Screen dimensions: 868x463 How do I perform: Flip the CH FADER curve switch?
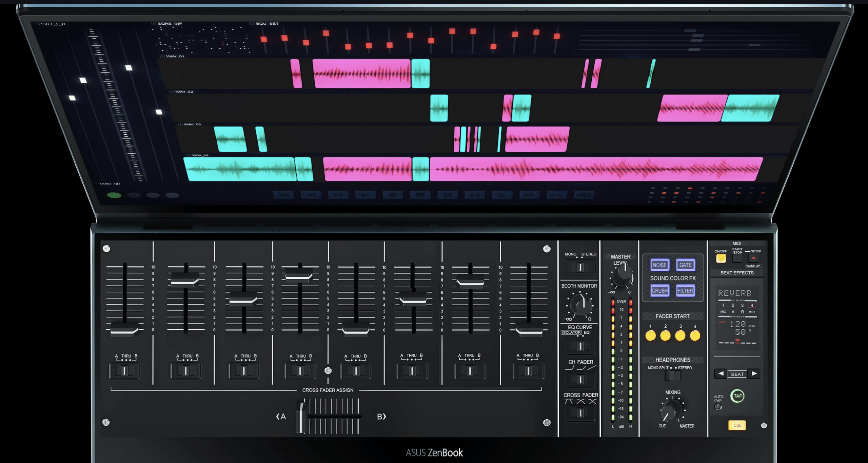[580, 379]
